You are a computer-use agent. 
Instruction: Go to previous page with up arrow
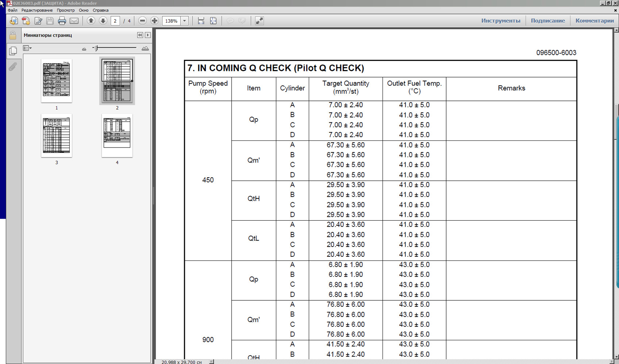click(x=91, y=21)
